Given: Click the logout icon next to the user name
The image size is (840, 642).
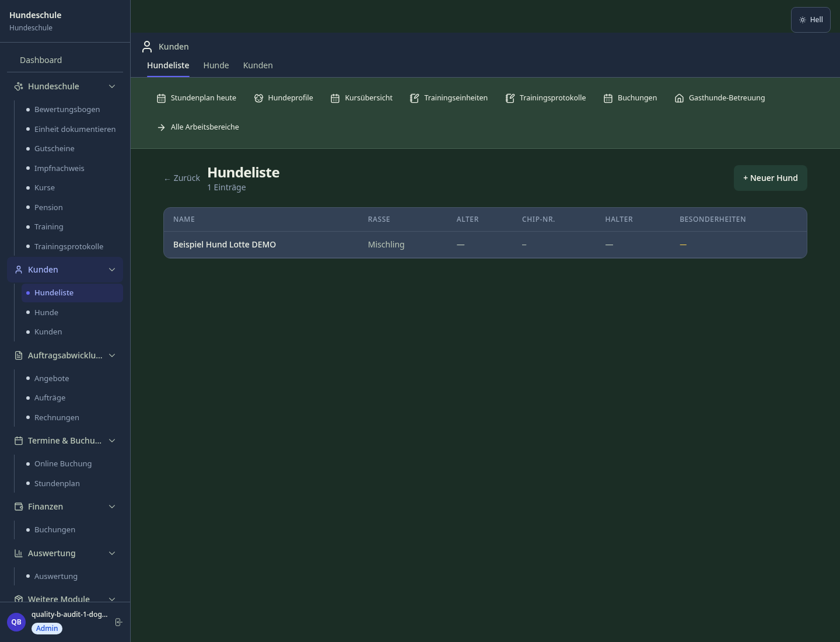Looking at the screenshot, I should pyautogui.click(x=118, y=622).
